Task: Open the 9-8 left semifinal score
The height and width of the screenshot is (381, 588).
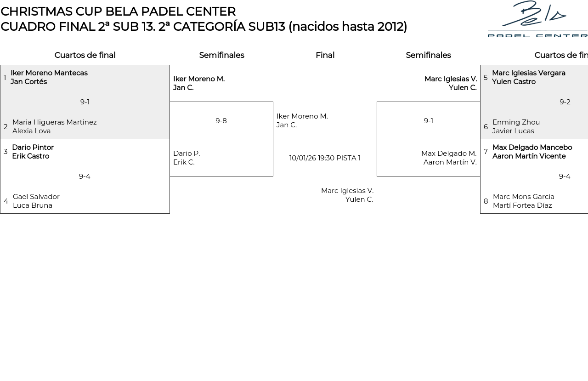Action: [x=221, y=121]
